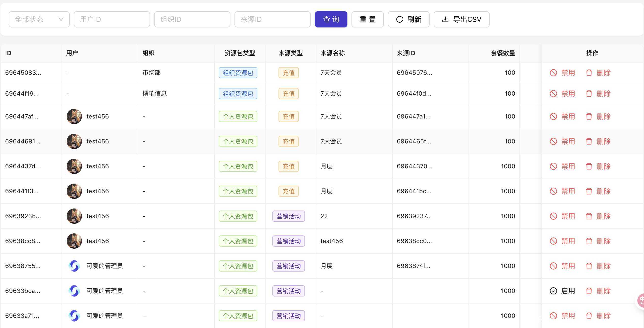644x328 pixels.
Task: Click the test456 avatar in row 696447af
Action: click(x=74, y=116)
